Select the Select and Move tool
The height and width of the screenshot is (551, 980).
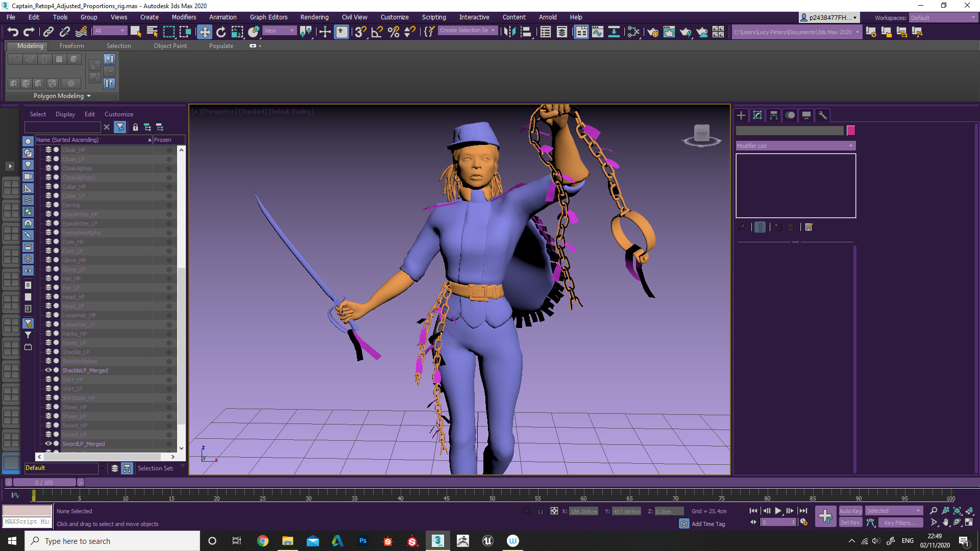click(204, 31)
